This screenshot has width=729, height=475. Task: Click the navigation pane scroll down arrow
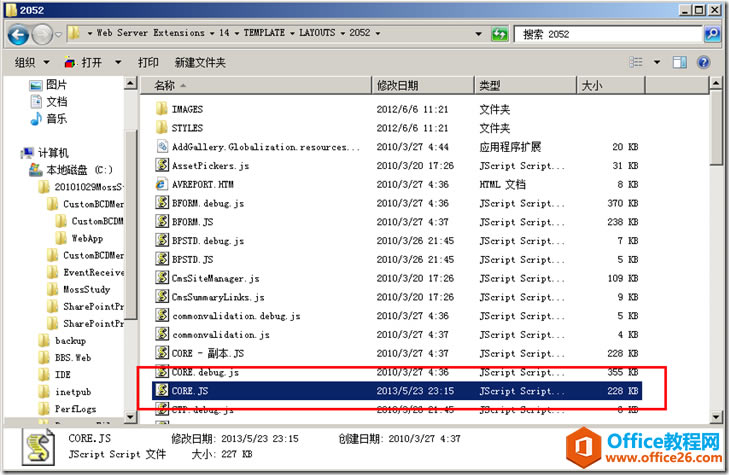pos(131,417)
